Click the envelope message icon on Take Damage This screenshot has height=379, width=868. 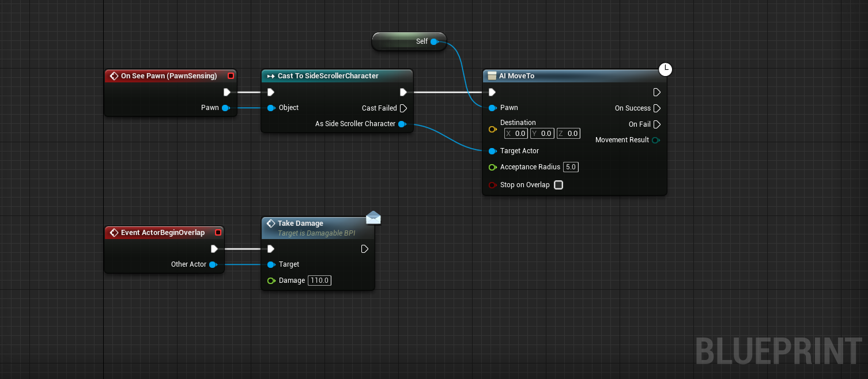[x=373, y=217]
